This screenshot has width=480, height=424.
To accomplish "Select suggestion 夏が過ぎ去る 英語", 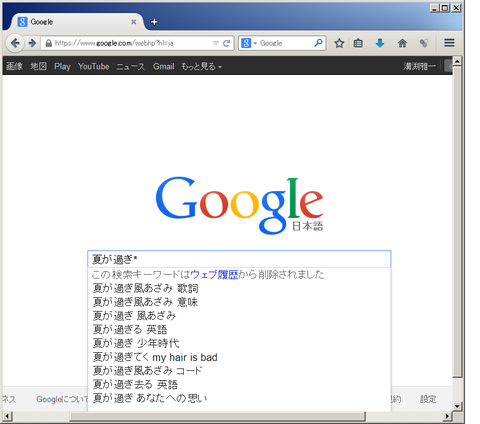I will point(239,384).
